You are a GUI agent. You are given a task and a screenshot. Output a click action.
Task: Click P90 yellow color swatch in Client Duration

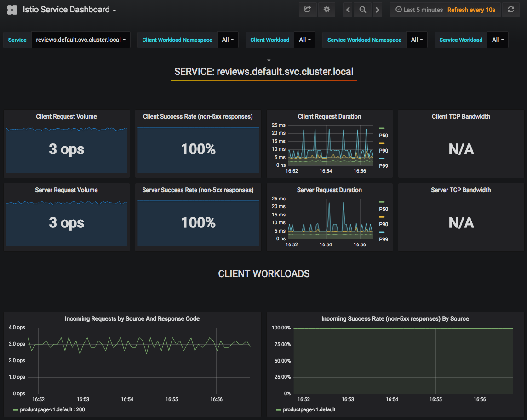382,143
